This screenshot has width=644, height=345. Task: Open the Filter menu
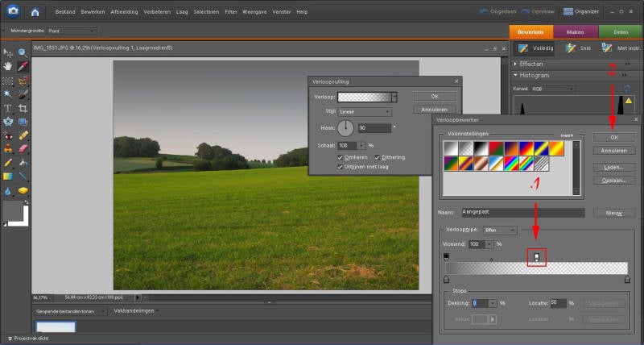coord(231,12)
